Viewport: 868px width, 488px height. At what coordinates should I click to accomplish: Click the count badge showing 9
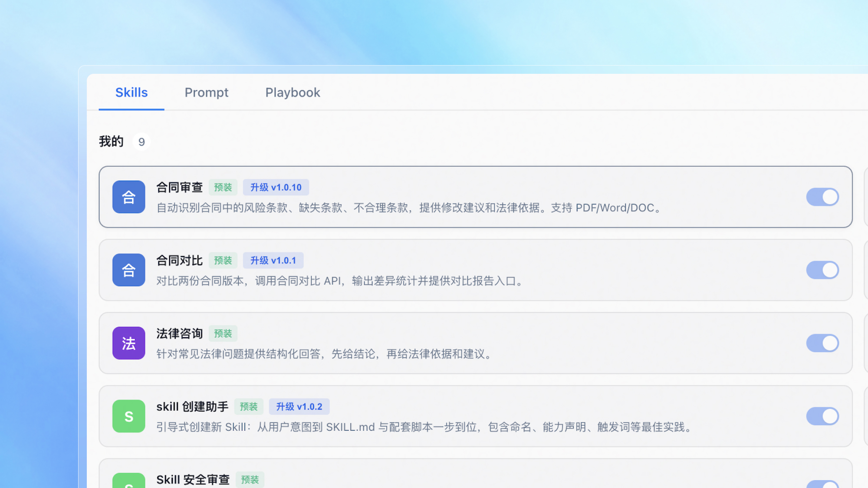(141, 142)
